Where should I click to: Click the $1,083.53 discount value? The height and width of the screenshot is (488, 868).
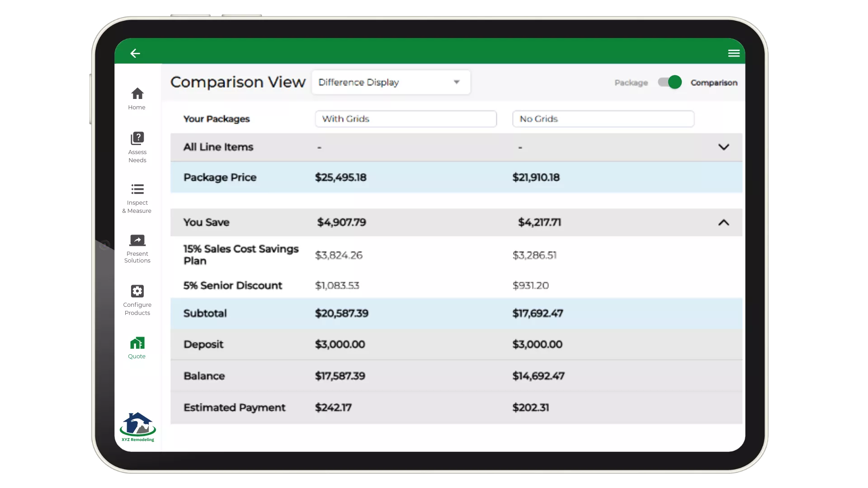pyautogui.click(x=337, y=286)
